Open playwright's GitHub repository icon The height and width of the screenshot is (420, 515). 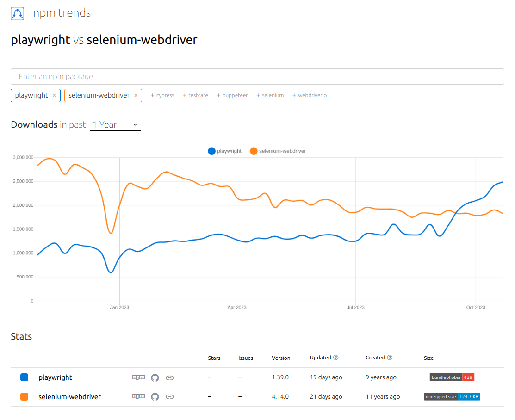(x=155, y=377)
